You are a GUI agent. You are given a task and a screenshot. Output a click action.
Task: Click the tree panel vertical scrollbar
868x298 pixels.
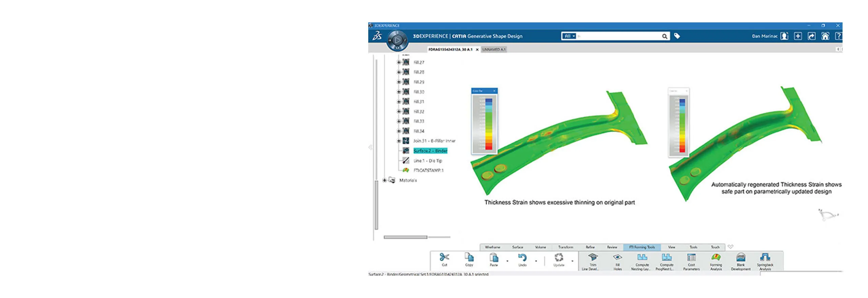(376, 205)
